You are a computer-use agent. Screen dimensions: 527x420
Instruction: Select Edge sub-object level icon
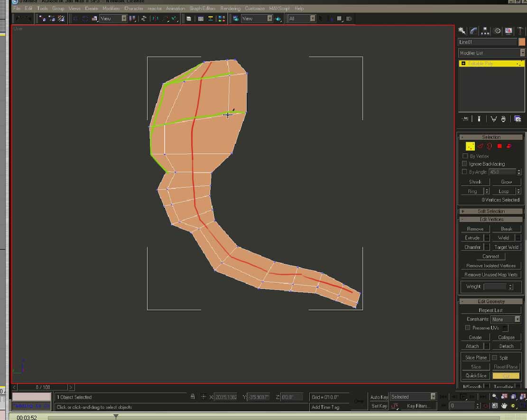[481, 147]
